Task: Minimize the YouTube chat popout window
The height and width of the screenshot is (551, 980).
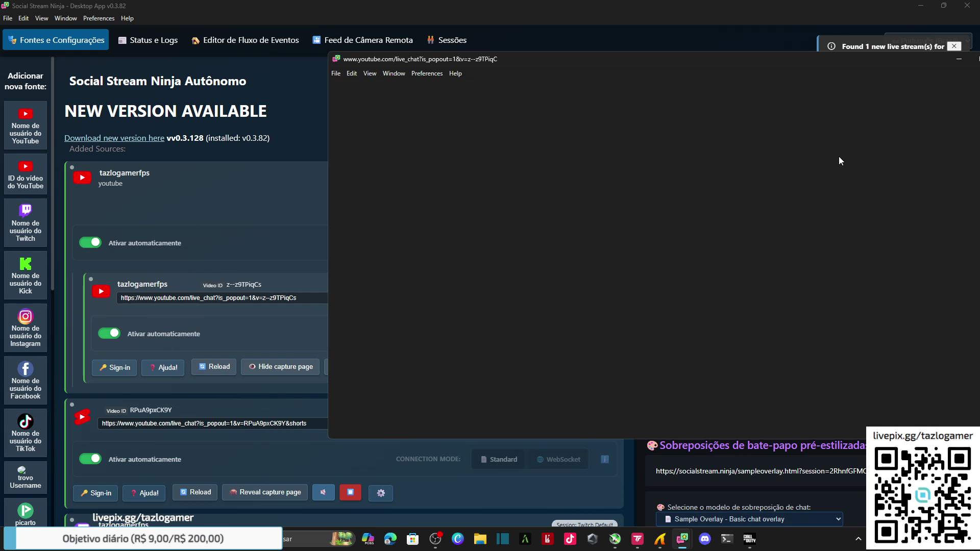Action: coord(959,59)
